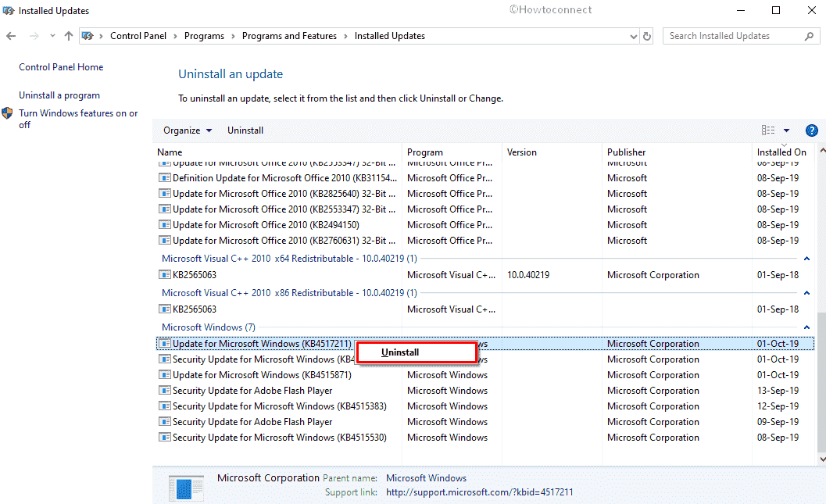Choose Uninstall from the context menu
The image size is (826, 504).
point(417,352)
